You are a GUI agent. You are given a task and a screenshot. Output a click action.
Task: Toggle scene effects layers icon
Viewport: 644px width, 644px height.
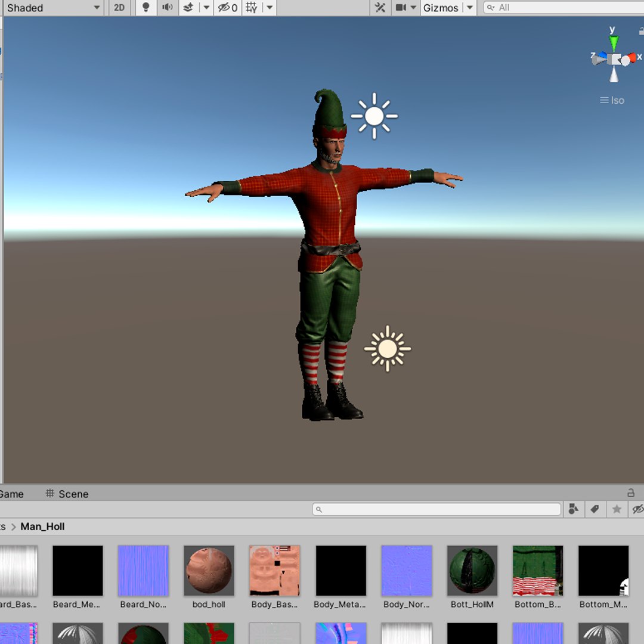click(188, 8)
